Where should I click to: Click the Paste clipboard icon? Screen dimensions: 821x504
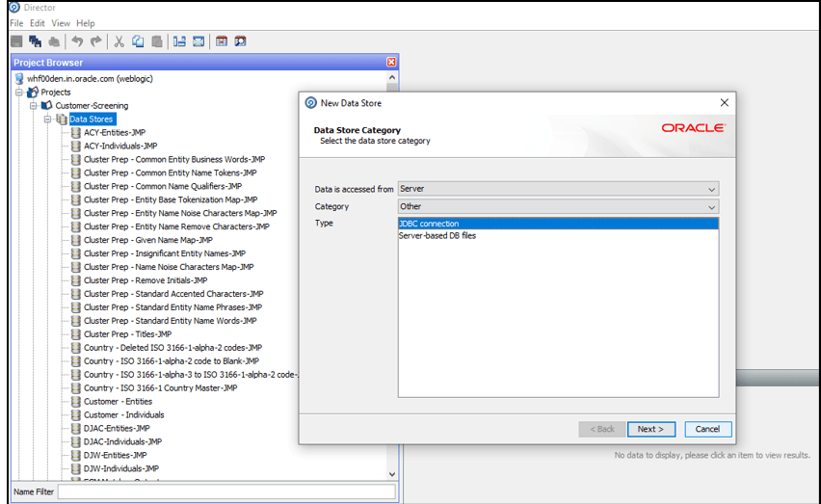tap(156, 41)
